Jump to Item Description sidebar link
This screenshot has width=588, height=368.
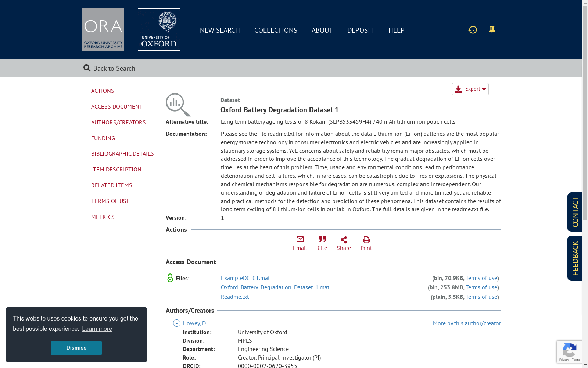click(116, 169)
